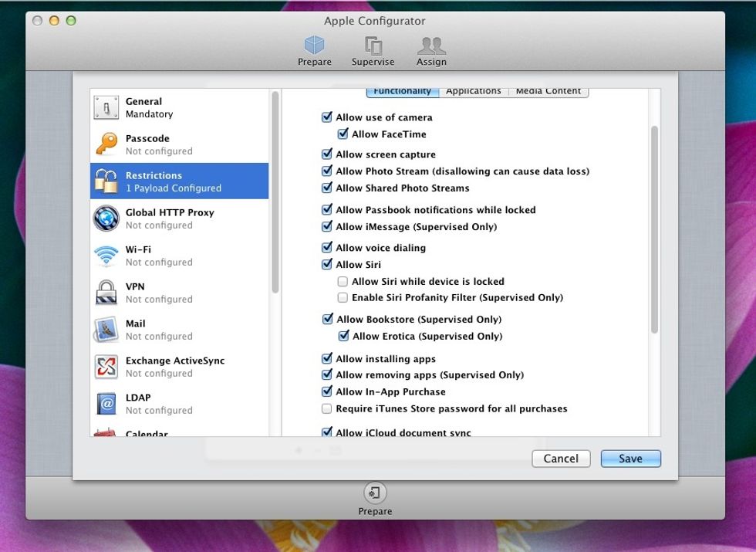Toggle Allow iCloud document sync

click(327, 432)
